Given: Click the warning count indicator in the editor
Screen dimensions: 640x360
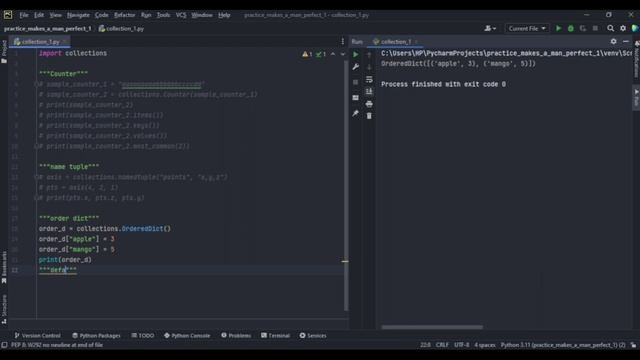Looking at the screenshot, I should pyautogui.click(x=307, y=54).
